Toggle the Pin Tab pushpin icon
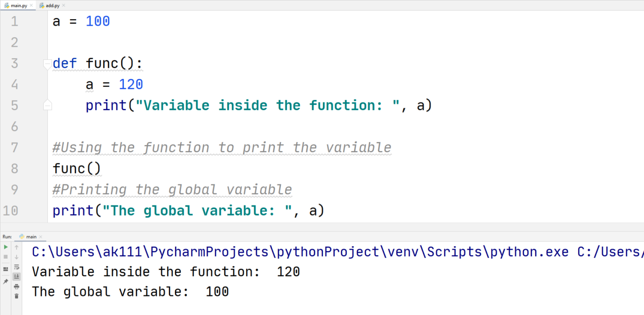Image resolution: width=644 pixels, height=315 pixels. (6, 281)
